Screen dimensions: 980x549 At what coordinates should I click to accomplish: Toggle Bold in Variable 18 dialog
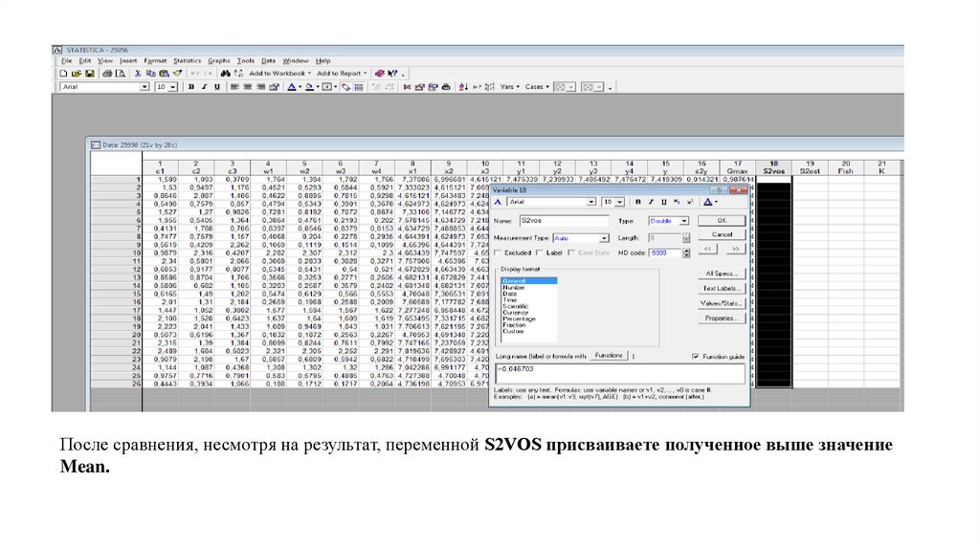[637, 203]
